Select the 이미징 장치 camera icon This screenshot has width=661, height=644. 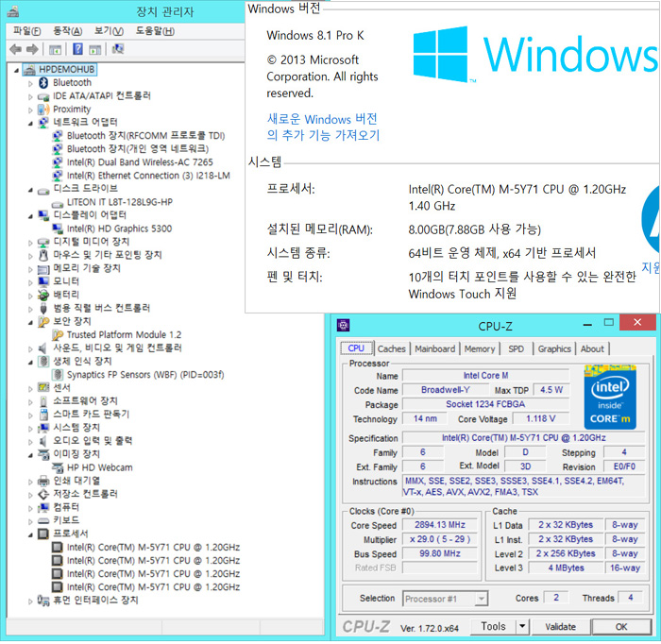click(x=43, y=455)
